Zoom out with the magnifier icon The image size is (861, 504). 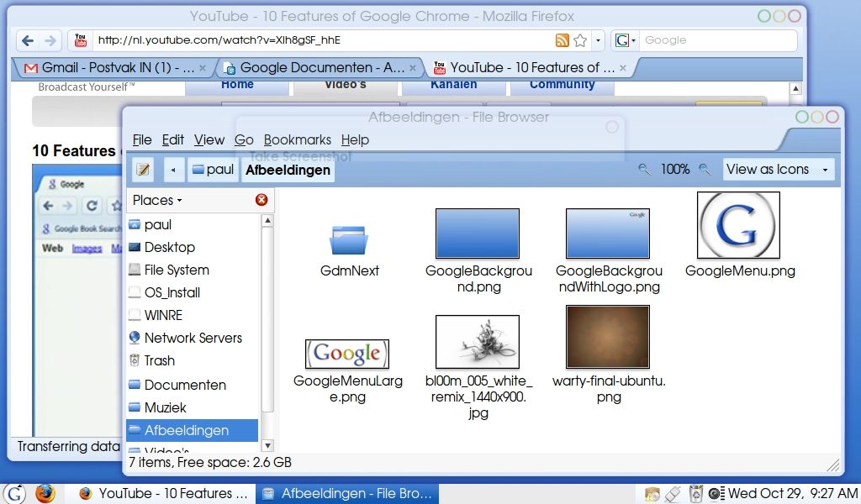point(644,169)
